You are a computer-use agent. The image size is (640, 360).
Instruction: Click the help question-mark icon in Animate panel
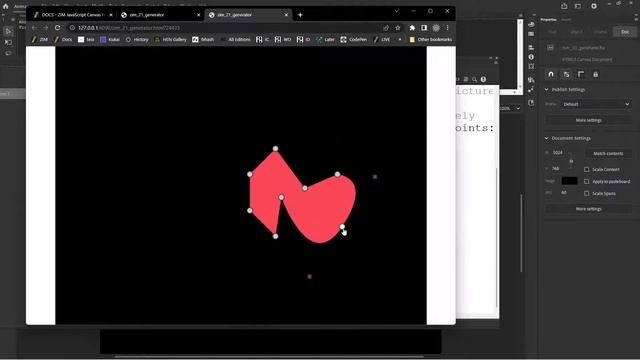tap(483, 80)
